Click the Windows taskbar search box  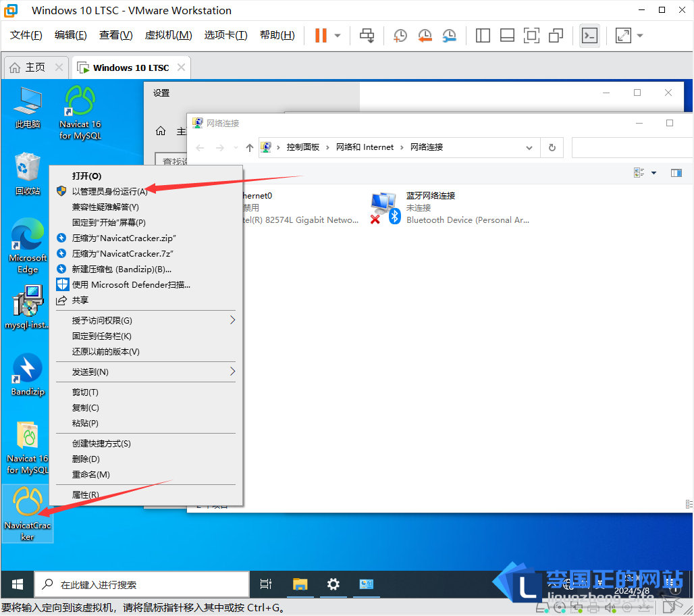142,584
